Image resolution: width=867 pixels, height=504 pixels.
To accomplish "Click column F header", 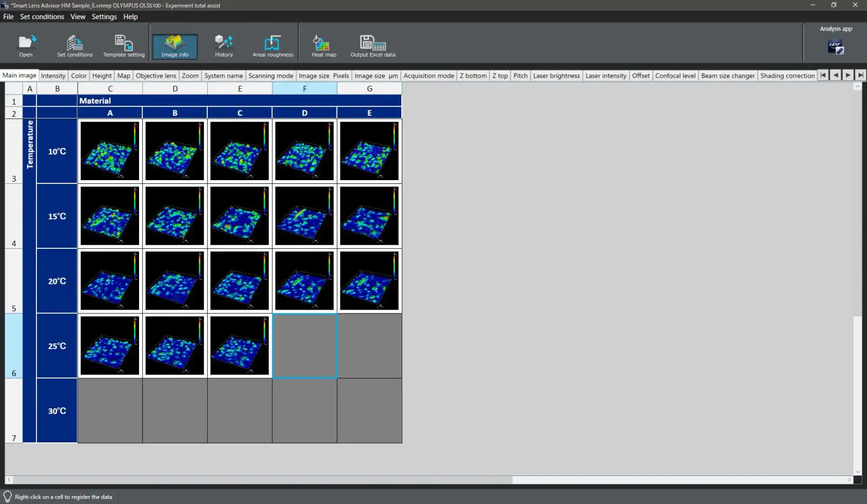I will [x=305, y=89].
